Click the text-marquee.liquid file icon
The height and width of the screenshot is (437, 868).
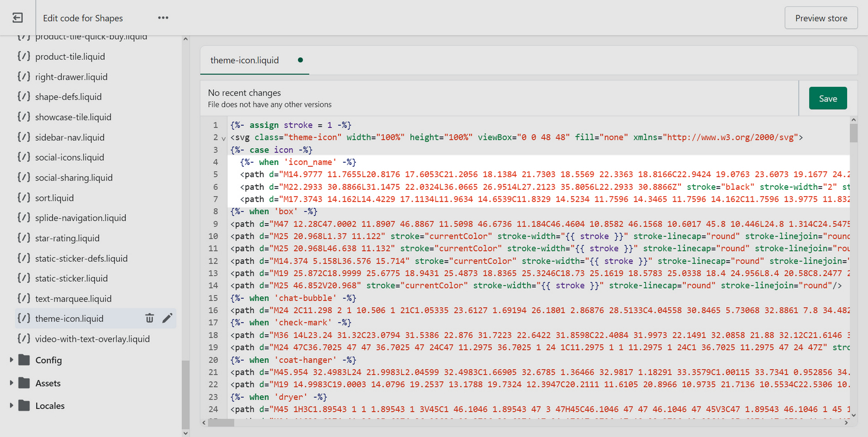click(23, 298)
